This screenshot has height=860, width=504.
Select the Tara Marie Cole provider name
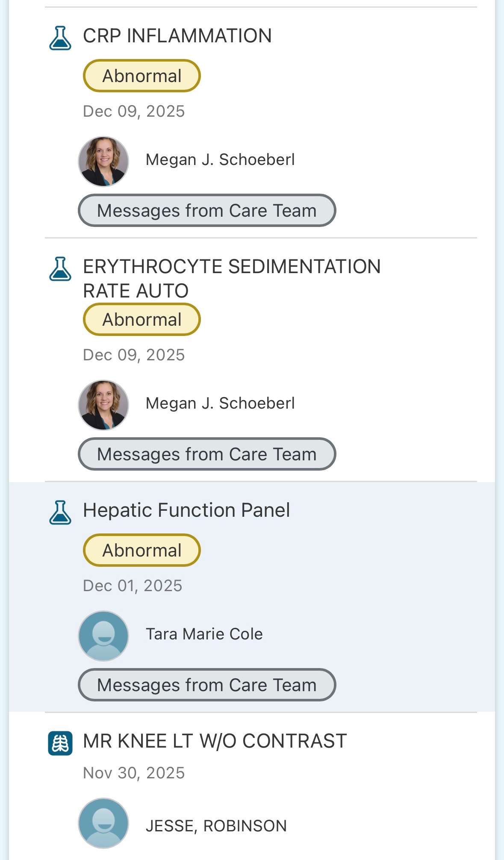(204, 634)
